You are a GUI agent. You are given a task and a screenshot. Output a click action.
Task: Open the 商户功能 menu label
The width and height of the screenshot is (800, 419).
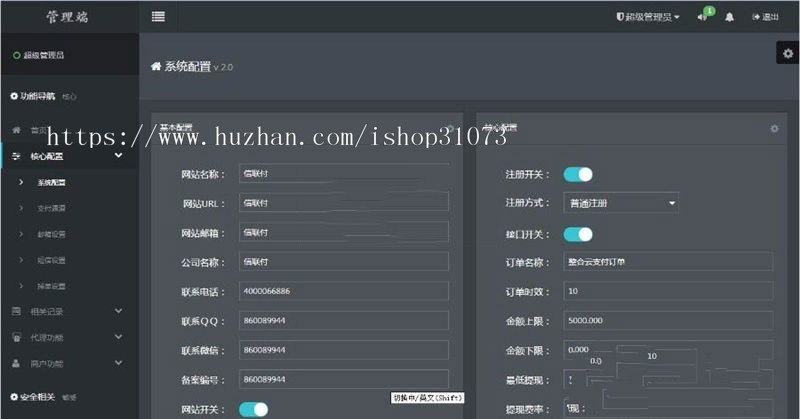click(x=46, y=363)
